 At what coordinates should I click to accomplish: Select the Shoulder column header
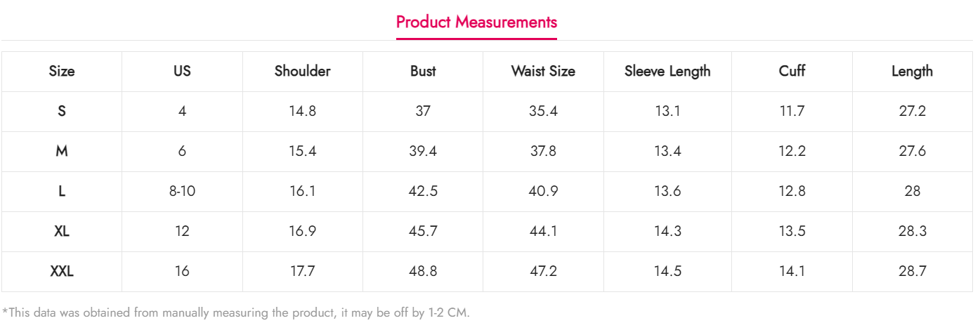[x=302, y=71]
